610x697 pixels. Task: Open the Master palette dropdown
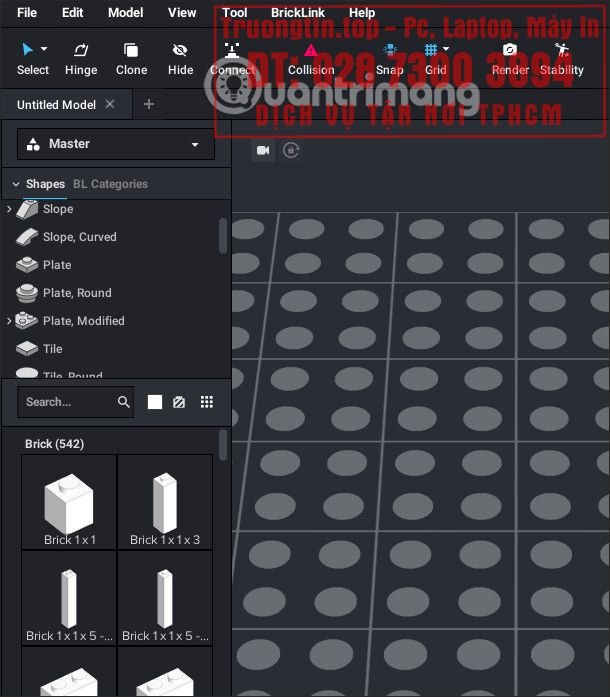coord(116,144)
